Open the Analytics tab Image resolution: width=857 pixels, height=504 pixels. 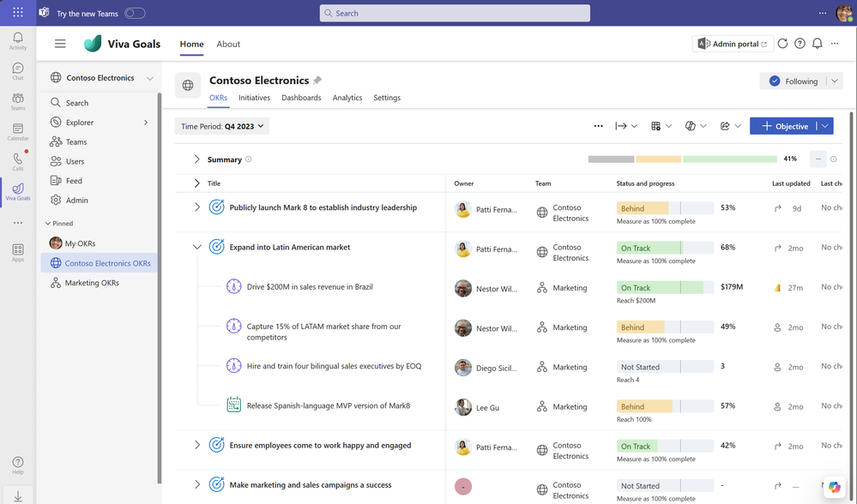tap(347, 98)
